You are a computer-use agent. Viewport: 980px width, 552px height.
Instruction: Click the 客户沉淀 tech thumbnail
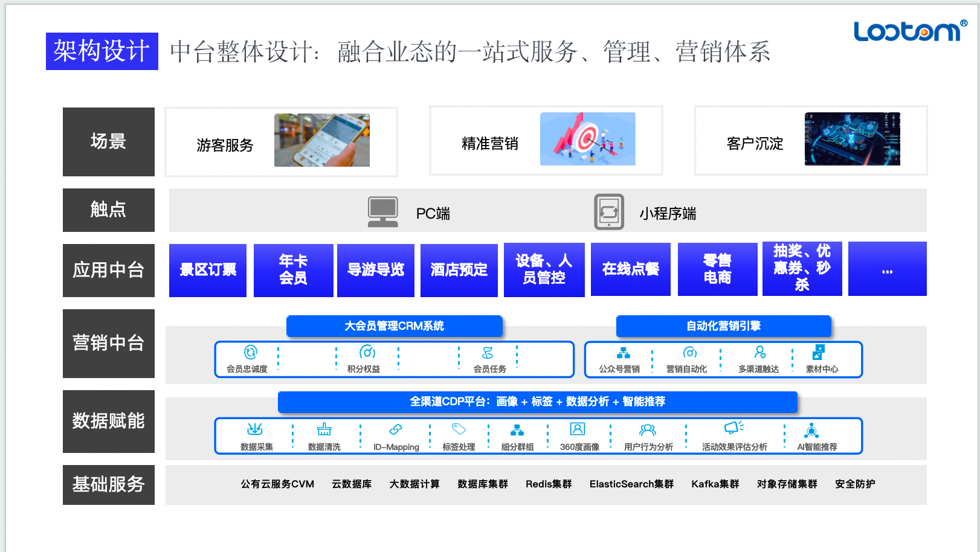[x=853, y=139]
